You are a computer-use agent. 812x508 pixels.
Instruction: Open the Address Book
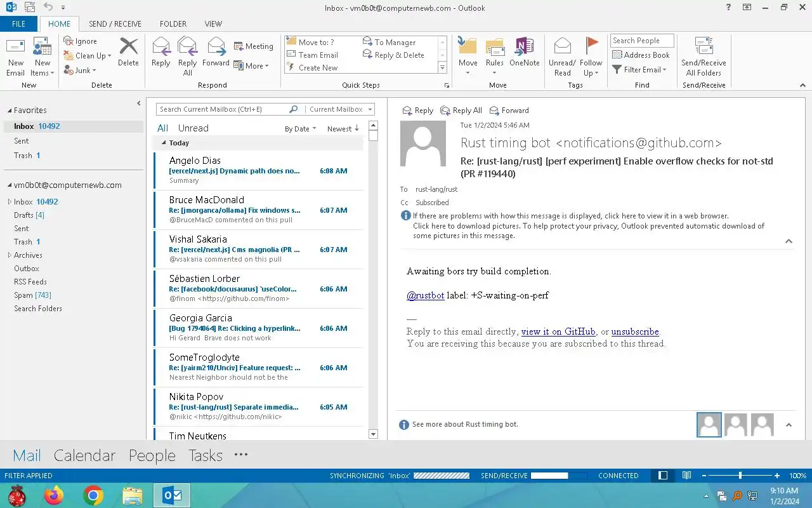(x=641, y=55)
